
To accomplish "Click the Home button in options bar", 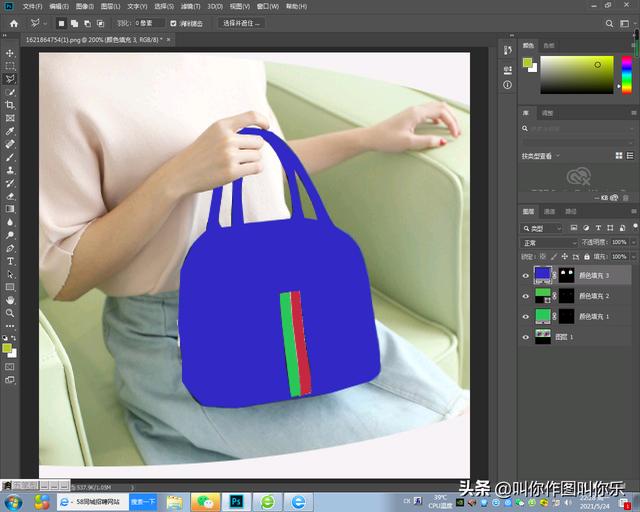I will coord(13,22).
